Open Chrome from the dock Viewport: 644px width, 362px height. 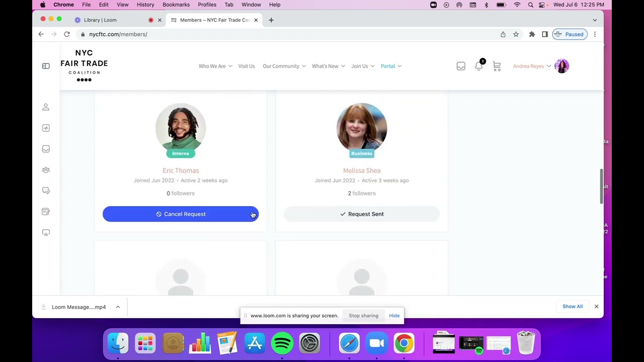[404, 343]
